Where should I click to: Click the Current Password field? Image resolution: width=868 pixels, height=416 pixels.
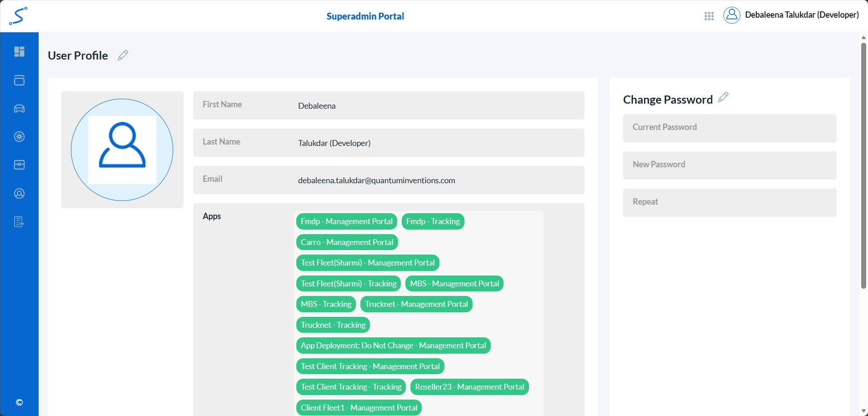coord(729,128)
